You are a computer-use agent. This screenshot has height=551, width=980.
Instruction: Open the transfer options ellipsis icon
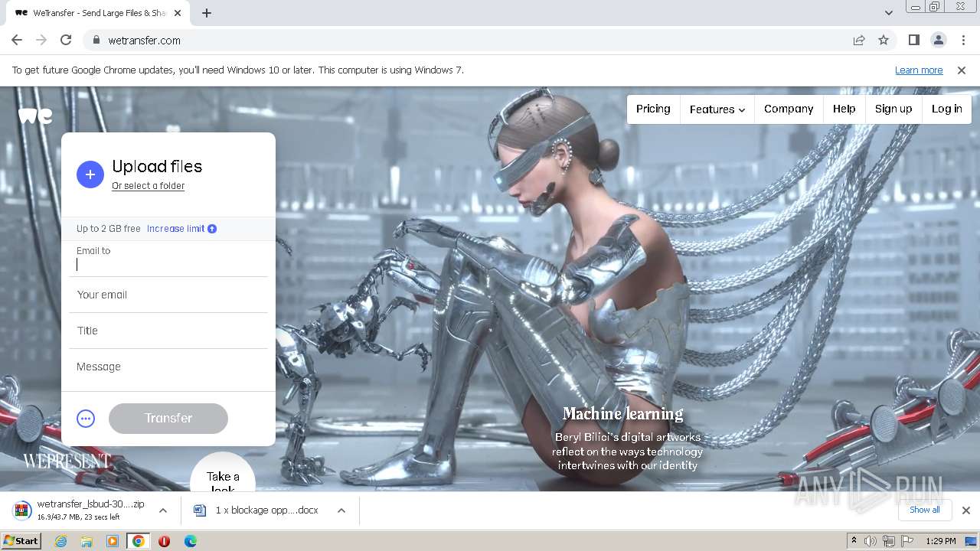[x=86, y=419]
